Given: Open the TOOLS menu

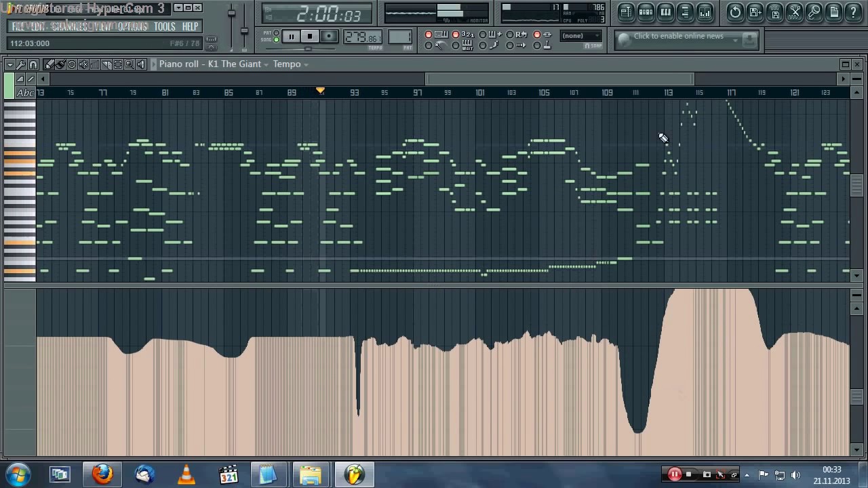Looking at the screenshot, I should pyautogui.click(x=165, y=26).
